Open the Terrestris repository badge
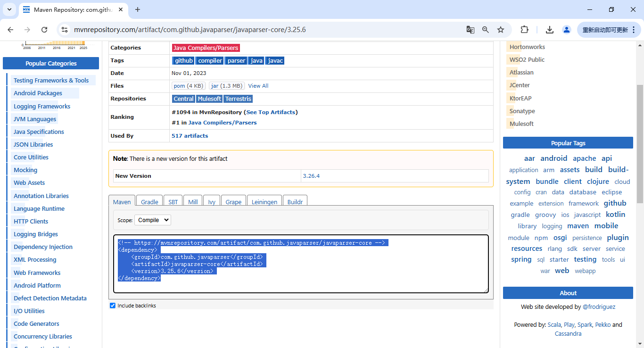The height and width of the screenshot is (348, 644). tap(238, 99)
